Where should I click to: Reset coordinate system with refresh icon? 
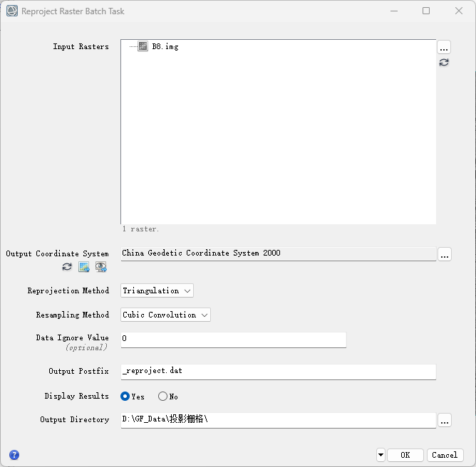[x=67, y=267]
